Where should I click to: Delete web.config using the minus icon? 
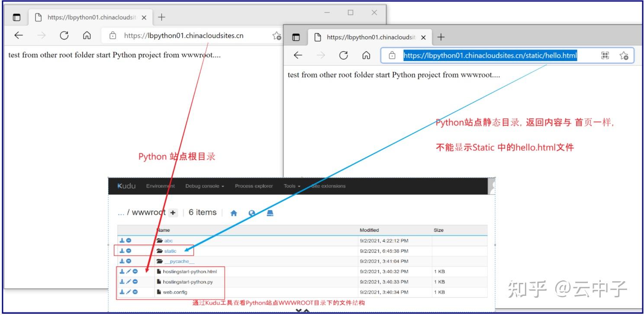coord(135,292)
